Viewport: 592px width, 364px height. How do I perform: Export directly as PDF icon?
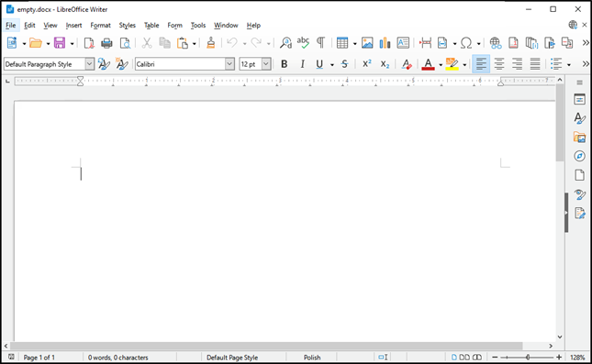(x=89, y=43)
